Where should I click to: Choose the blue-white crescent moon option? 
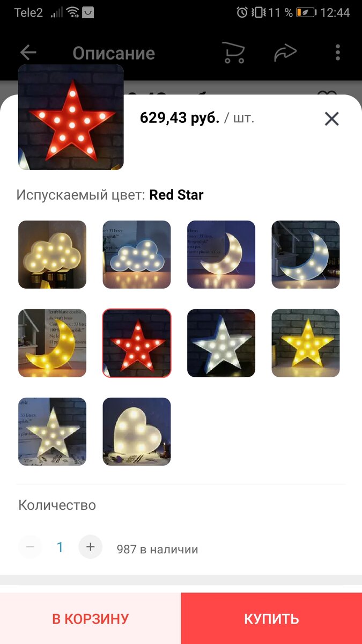tap(306, 254)
